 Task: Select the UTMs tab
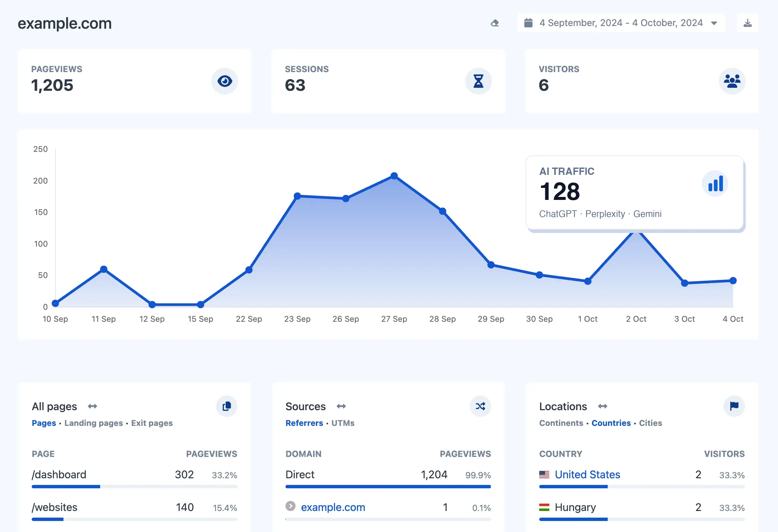click(x=343, y=423)
